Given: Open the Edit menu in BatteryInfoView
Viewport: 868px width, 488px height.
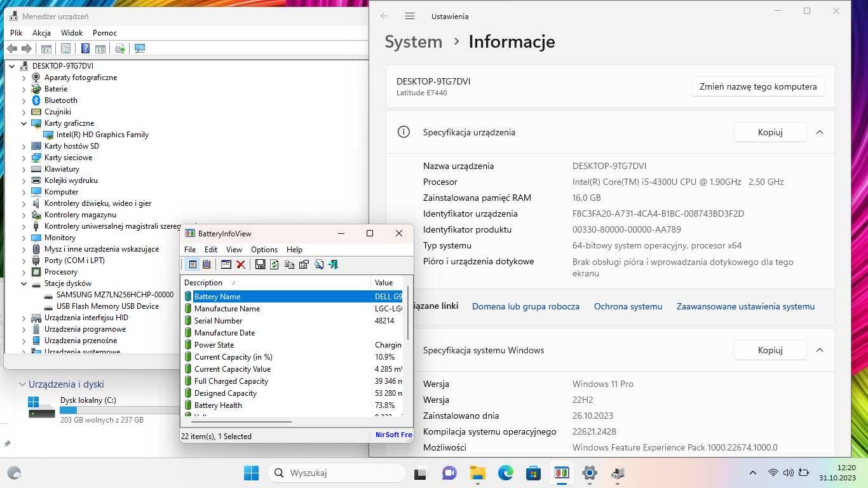Looking at the screenshot, I should point(211,250).
